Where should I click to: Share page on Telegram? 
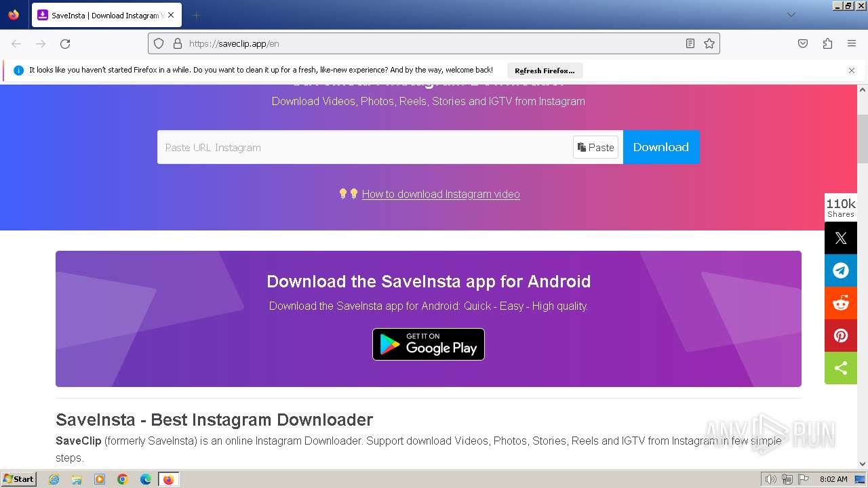tap(841, 270)
